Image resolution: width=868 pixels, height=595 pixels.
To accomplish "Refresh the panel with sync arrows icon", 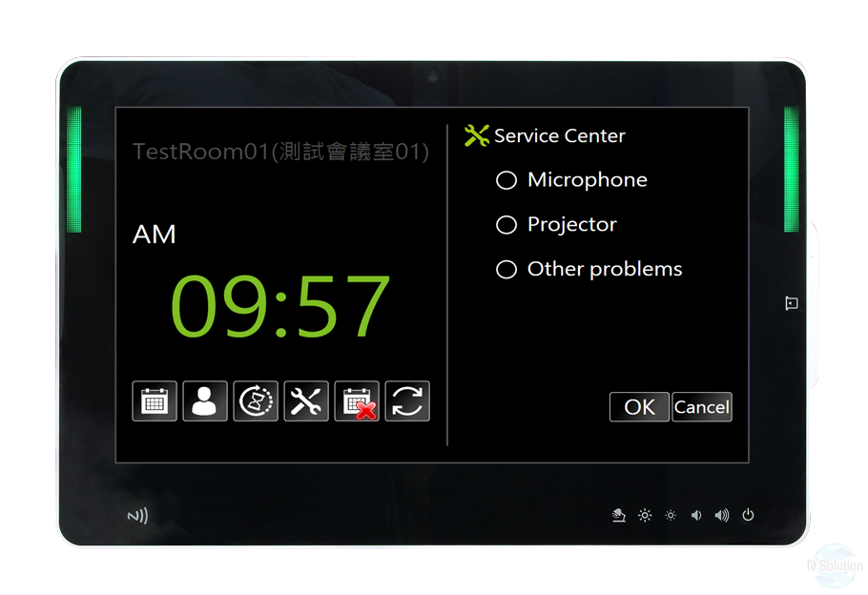I will (407, 401).
